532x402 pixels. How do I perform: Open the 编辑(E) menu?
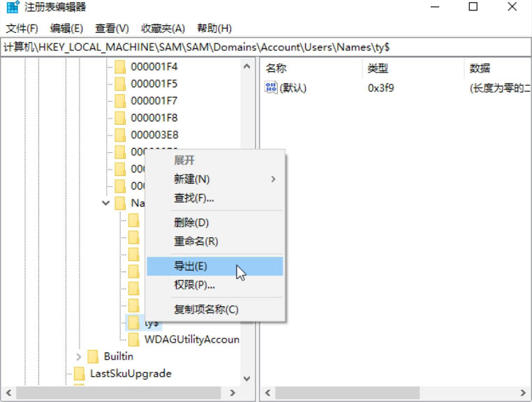point(66,29)
